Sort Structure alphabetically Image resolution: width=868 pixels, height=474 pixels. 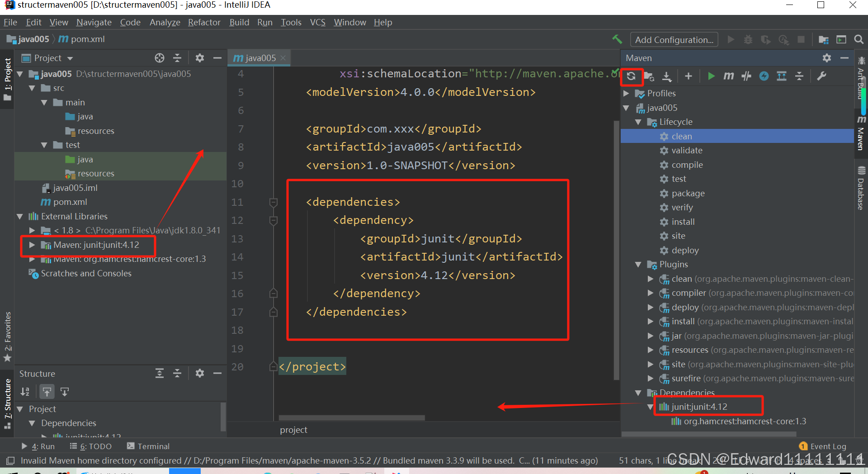(25, 392)
